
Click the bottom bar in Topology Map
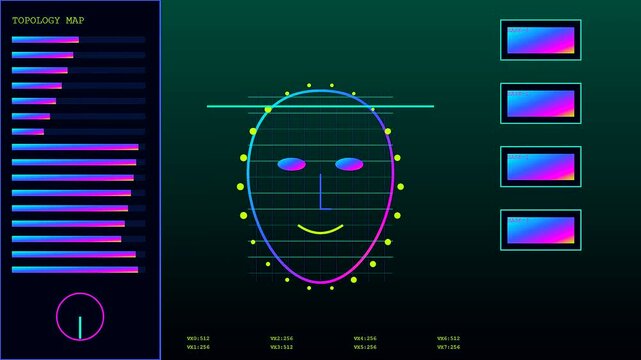pyautogui.click(x=78, y=269)
